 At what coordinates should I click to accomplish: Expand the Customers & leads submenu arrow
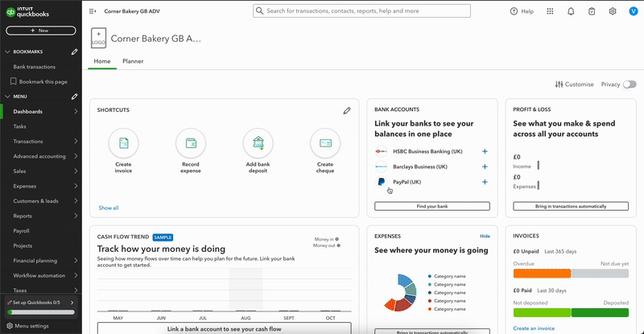(76, 201)
